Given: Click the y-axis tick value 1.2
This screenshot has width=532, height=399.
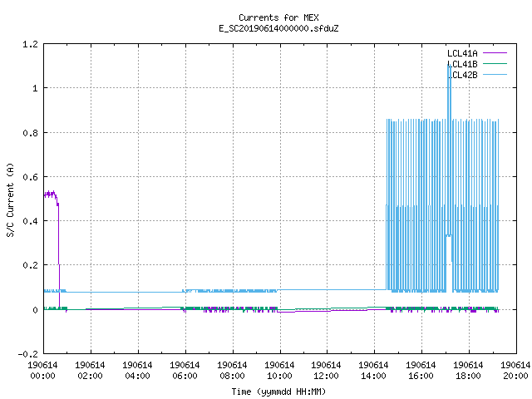Looking at the screenshot, I should (x=30, y=44).
